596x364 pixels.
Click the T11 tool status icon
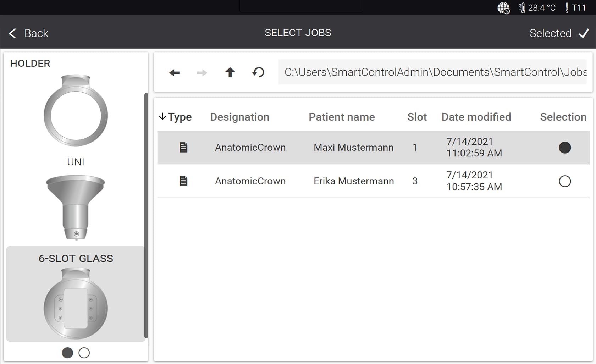pyautogui.click(x=575, y=8)
